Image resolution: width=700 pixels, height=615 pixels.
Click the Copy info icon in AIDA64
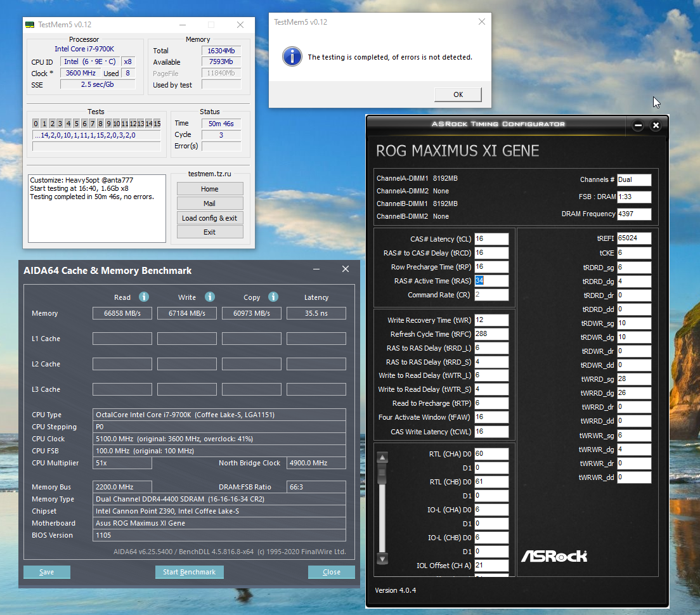point(273,297)
